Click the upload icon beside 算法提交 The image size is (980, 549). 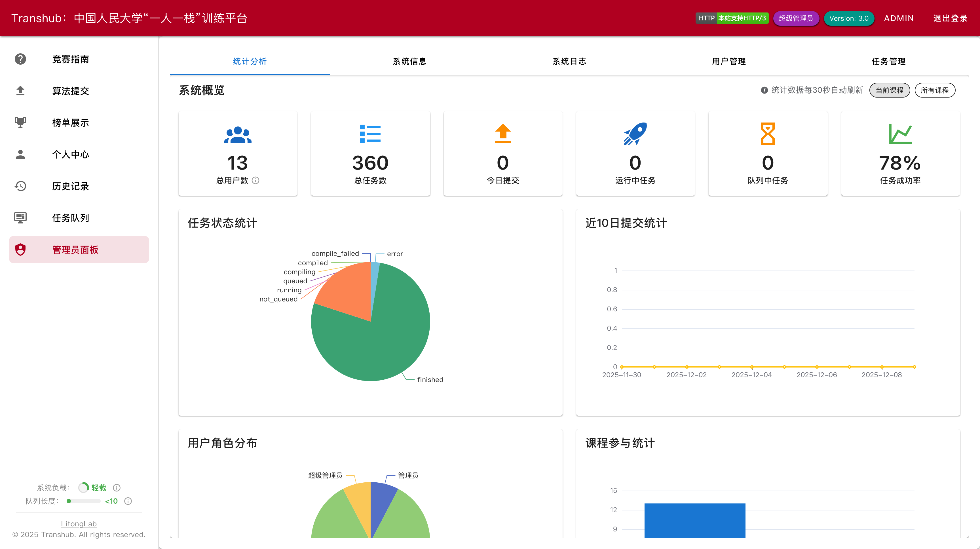click(x=20, y=91)
